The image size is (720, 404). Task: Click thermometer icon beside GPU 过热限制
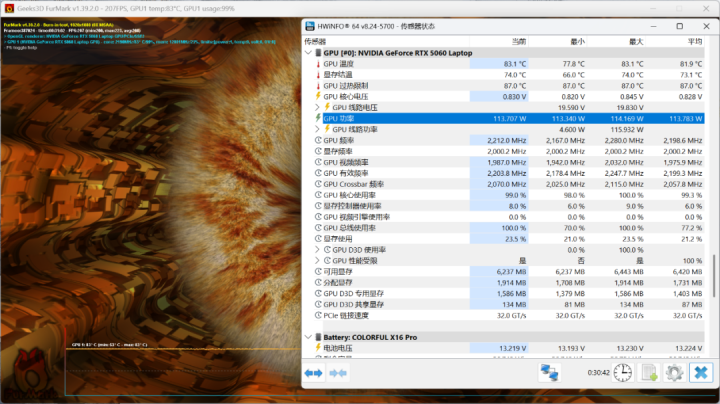318,86
